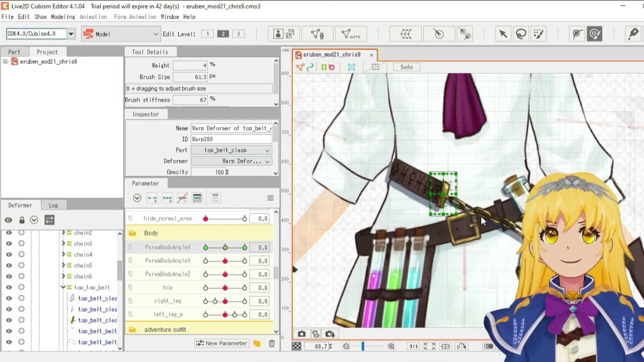Select the arrow selection tool
Image resolution: width=644 pixels, height=362 pixels.
503,34
